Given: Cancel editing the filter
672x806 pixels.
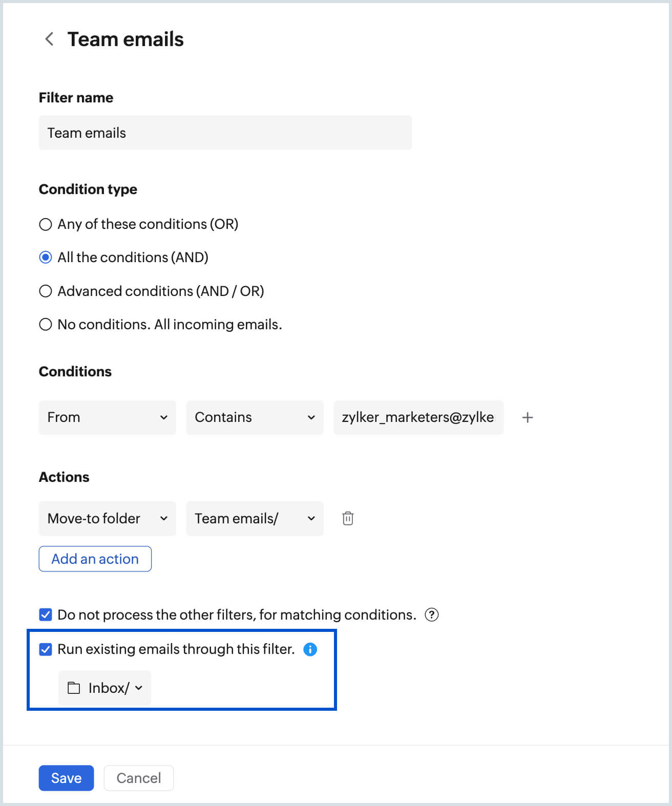Looking at the screenshot, I should coord(138,778).
